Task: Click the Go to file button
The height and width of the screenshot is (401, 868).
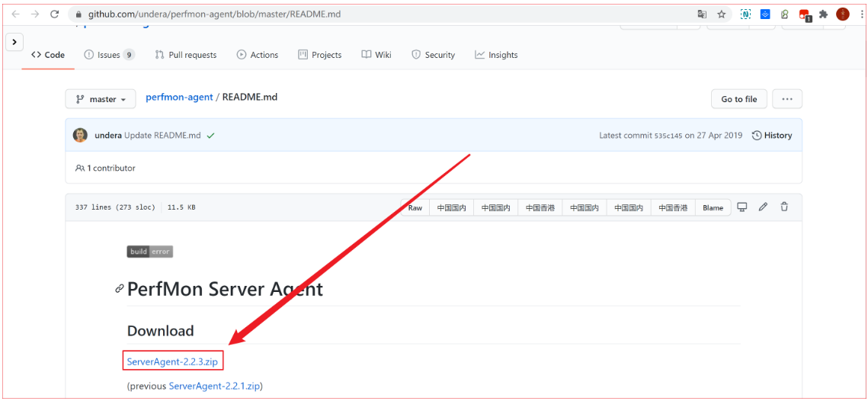Action: point(739,99)
